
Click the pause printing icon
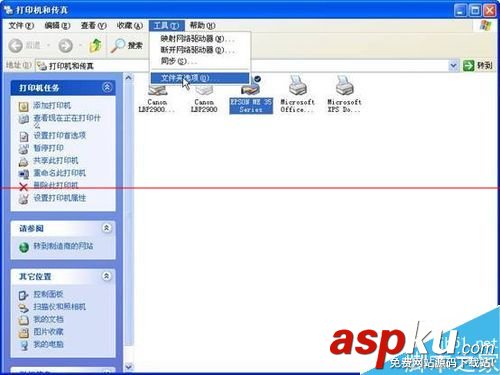24,149
